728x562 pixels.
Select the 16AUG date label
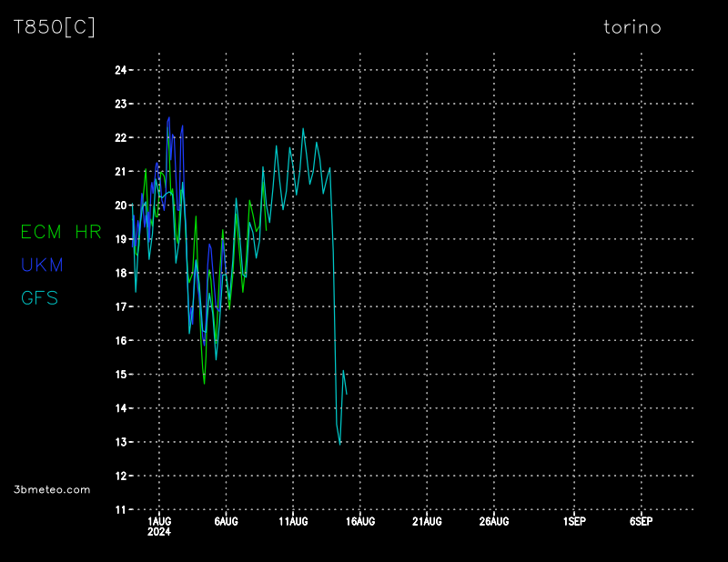click(360, 521)
